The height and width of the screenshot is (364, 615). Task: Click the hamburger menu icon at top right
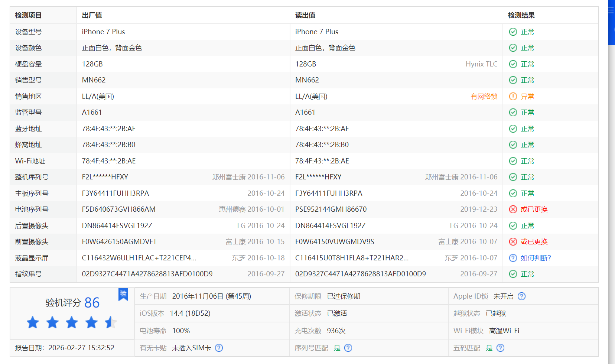click(611, 10)
